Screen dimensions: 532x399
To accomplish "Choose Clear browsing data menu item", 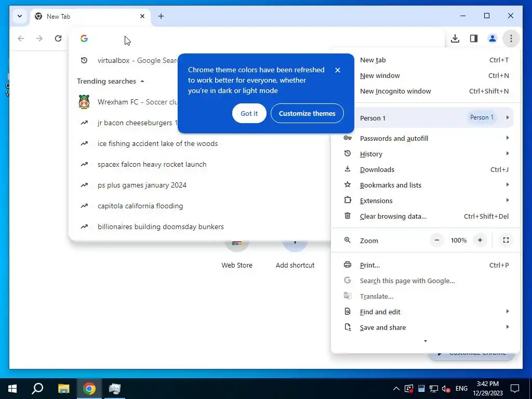I will [425, 216].
